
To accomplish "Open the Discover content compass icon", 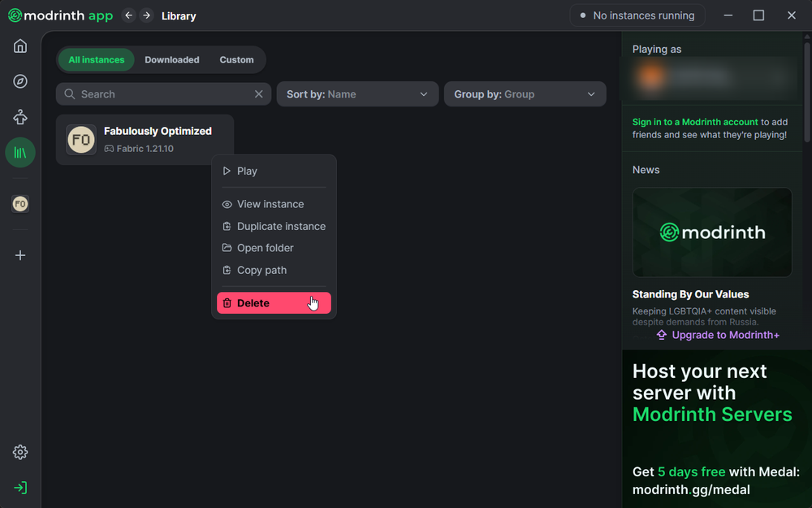I will 20,81.
